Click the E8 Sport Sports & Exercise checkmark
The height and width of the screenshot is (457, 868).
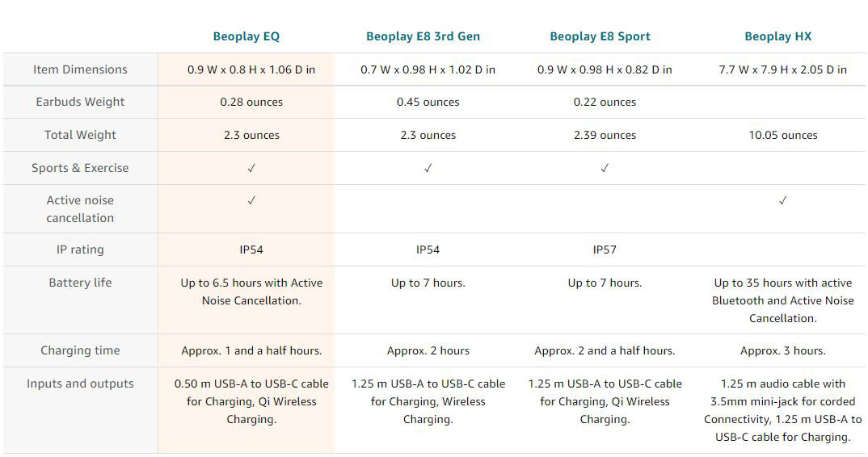[605, 168]
